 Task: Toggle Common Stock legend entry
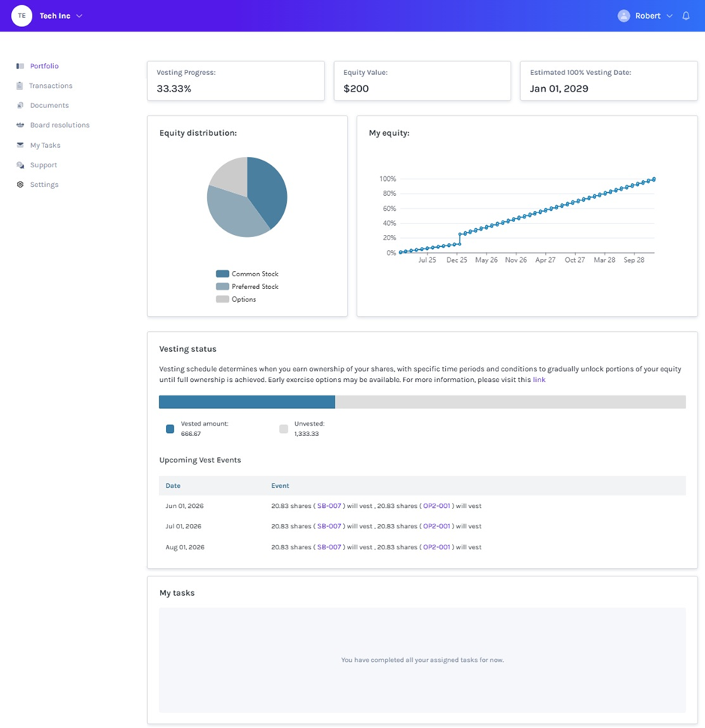[x=247, y=274]
